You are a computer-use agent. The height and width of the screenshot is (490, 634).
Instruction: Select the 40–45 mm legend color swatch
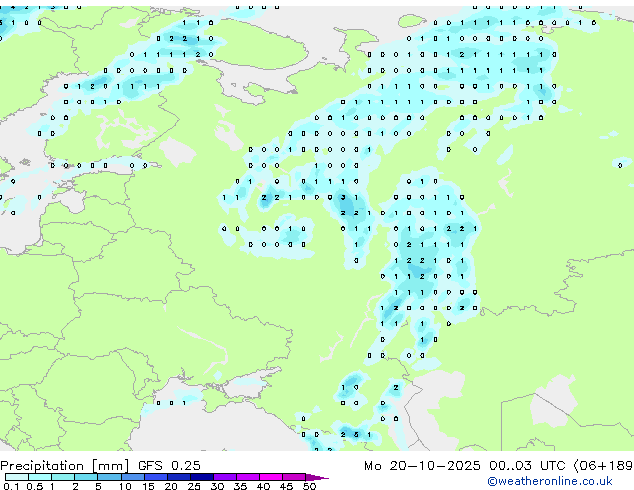(271, 477)
